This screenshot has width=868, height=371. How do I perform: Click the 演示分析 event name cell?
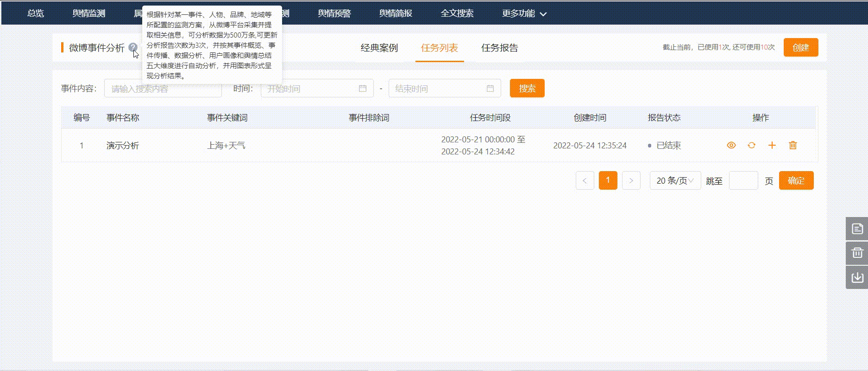tap(123, 146)
